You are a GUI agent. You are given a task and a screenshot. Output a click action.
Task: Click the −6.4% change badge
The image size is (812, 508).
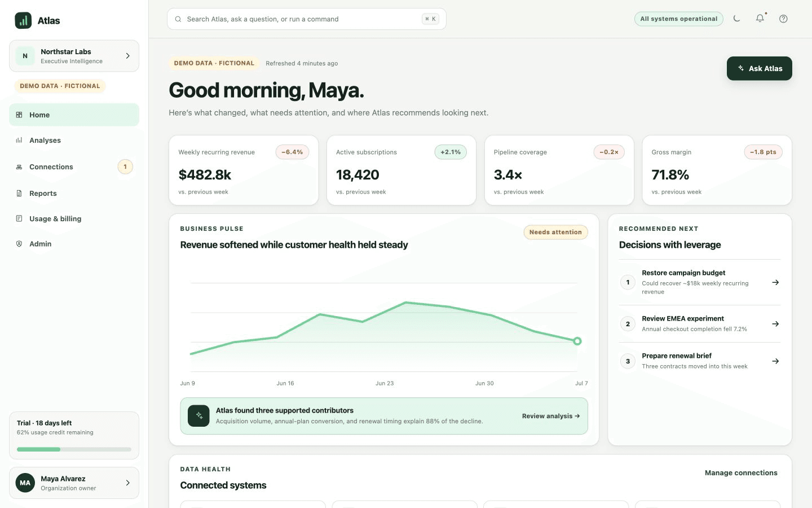292,152
